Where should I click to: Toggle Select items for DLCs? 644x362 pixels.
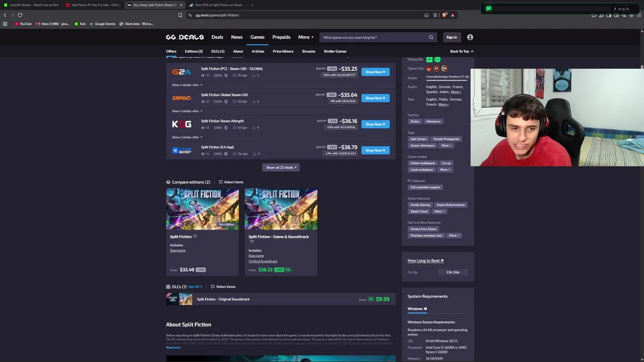coord(223,287)
